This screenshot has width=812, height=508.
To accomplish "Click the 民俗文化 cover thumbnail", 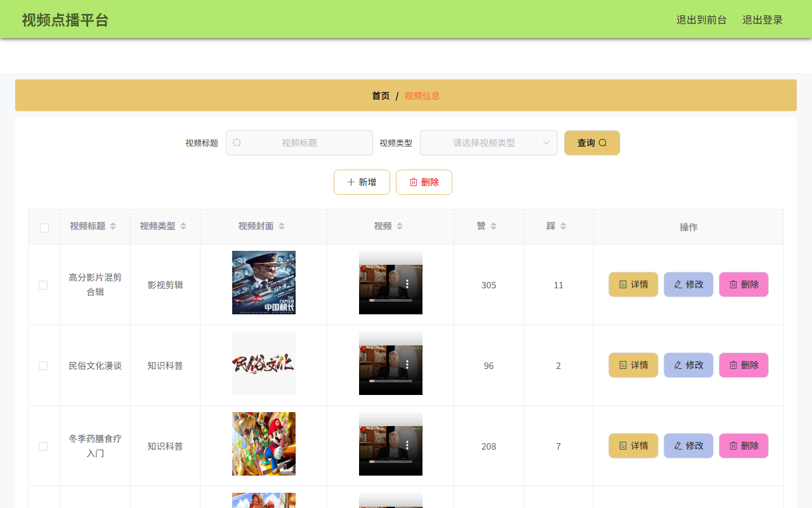I will 264,363.
